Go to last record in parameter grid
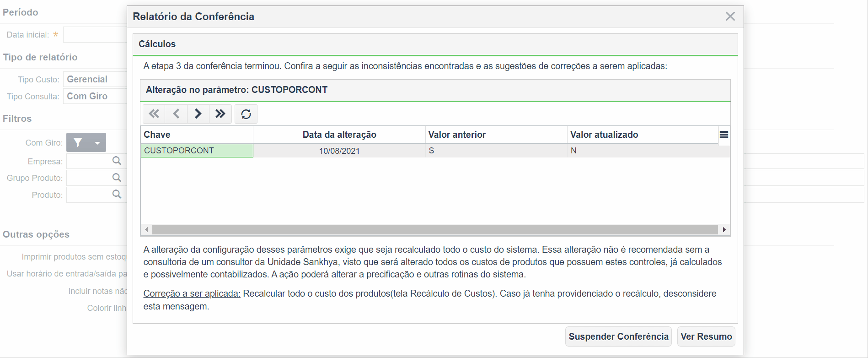Image resolution: width=868 pixels, height=358 pixels. click(x=220, y=114)
